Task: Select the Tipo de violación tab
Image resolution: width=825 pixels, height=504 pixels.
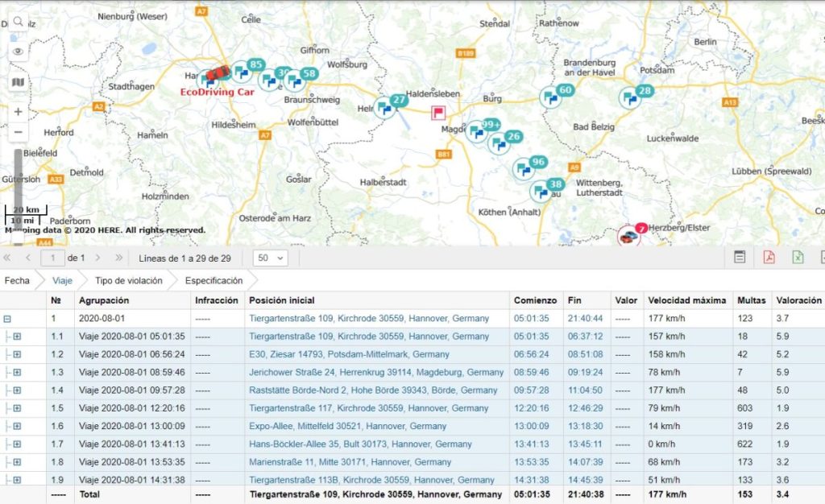Action: click(x=129, y=281)
